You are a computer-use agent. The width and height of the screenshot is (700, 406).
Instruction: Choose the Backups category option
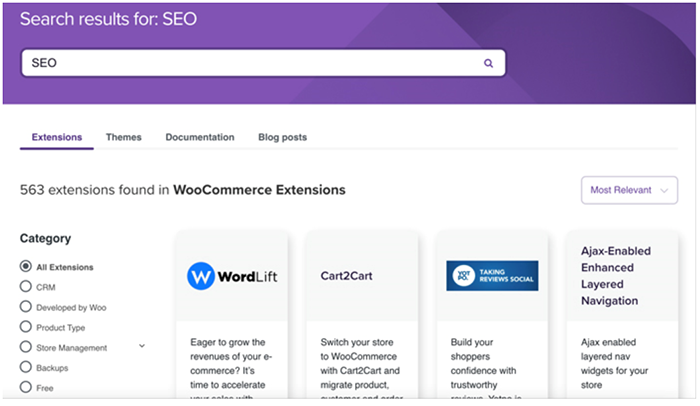pyautogui.click(x=44, y=367)
